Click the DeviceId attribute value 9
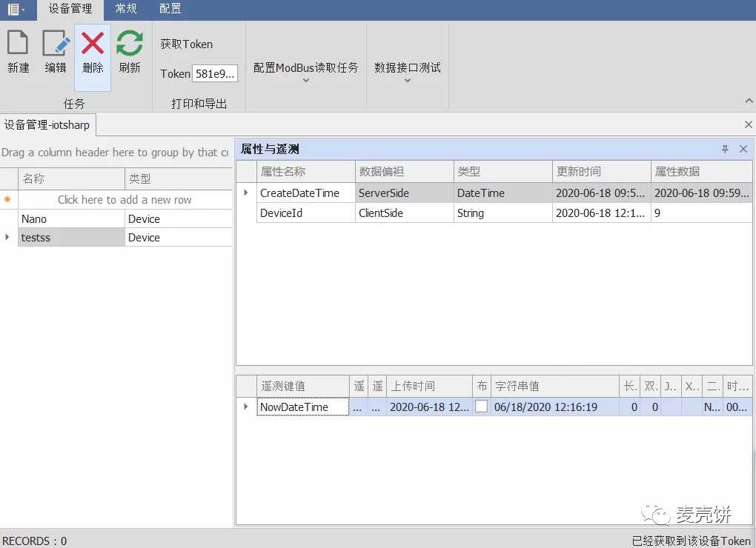756x548 pixels. [701, 213]
